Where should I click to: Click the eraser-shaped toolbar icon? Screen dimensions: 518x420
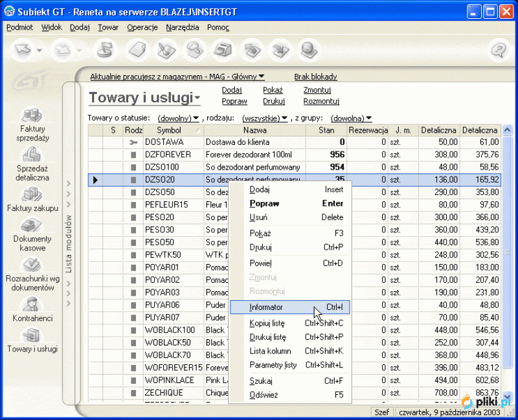[137, 50]
